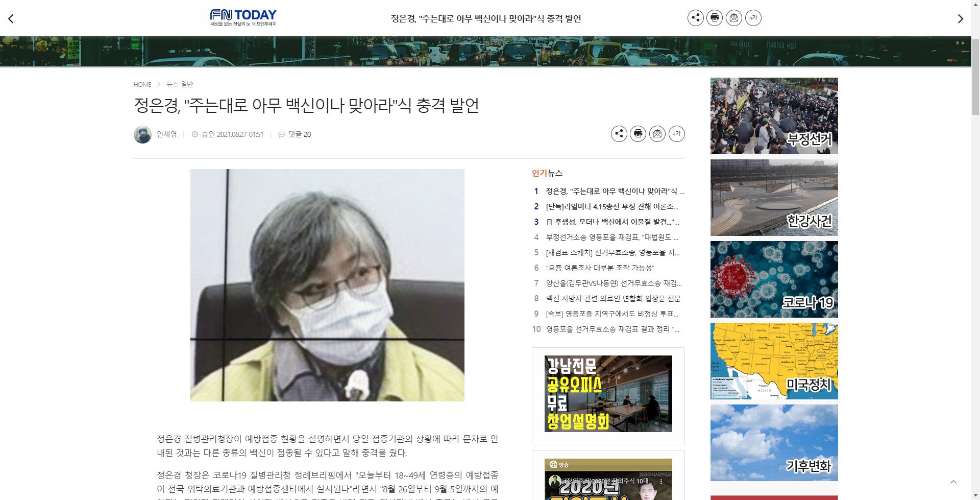
Task: Play the 2020년 장외주식 video thumbnail
Action: click(608, 480)
